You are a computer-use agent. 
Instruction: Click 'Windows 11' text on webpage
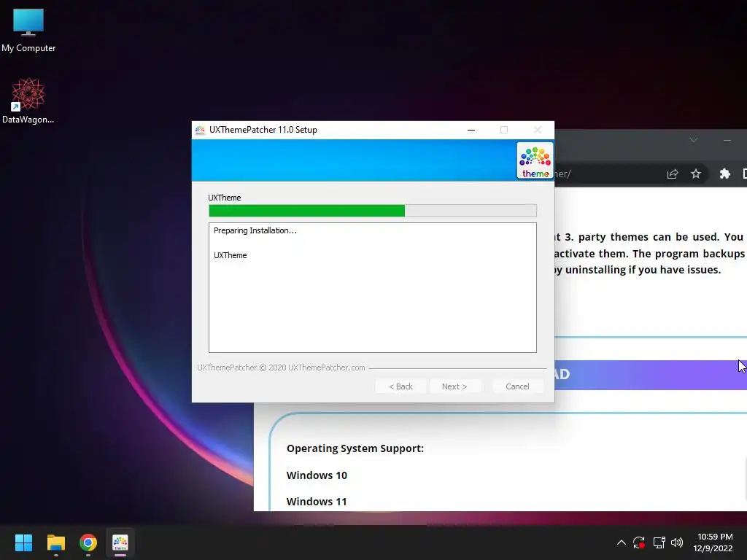(x=317, y=502)
